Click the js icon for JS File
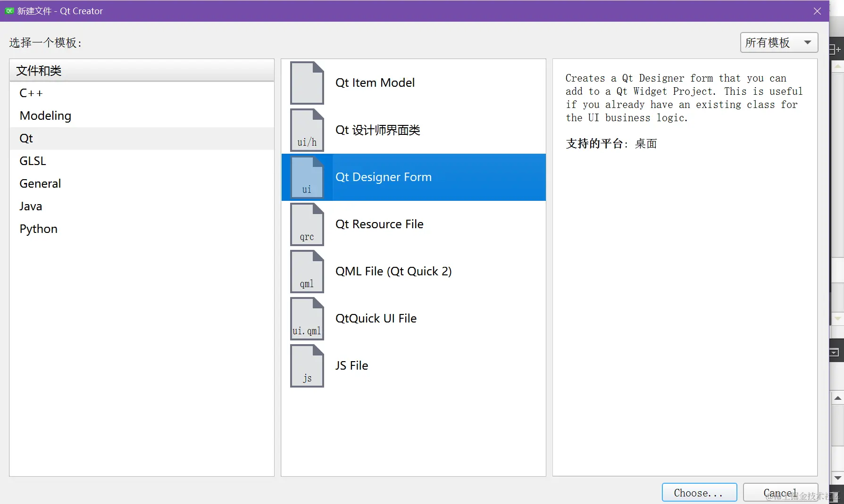844x504 pixels. [307, 366]
